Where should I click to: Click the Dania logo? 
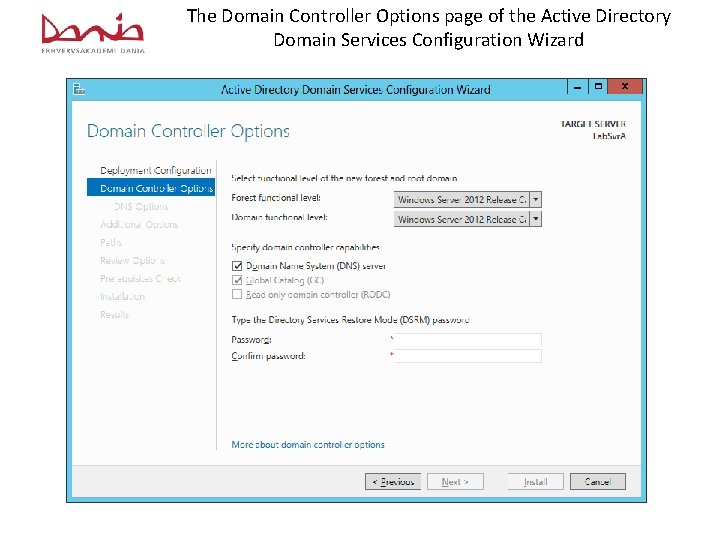click(x=93, y=33)
